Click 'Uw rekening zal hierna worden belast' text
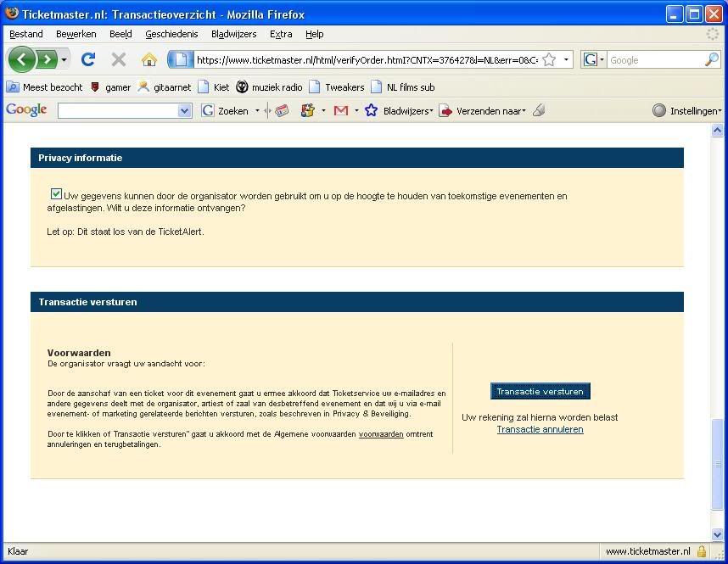The height and width of the screenshot is (564, 728). [x=540, y=417]
